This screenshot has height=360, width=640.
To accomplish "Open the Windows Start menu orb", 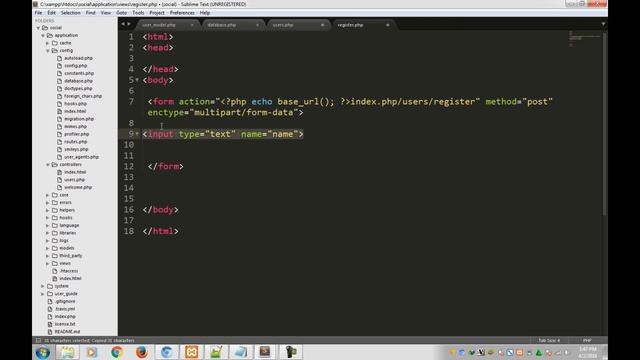I will (x=43, y=352).
